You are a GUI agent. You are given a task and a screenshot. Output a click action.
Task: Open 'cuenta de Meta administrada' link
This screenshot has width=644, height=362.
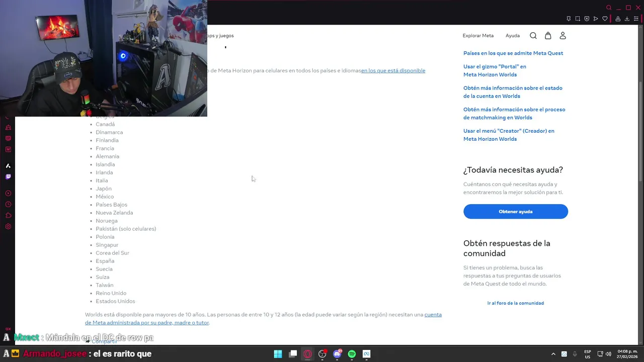pyautogui.click(x=263, y=319)
